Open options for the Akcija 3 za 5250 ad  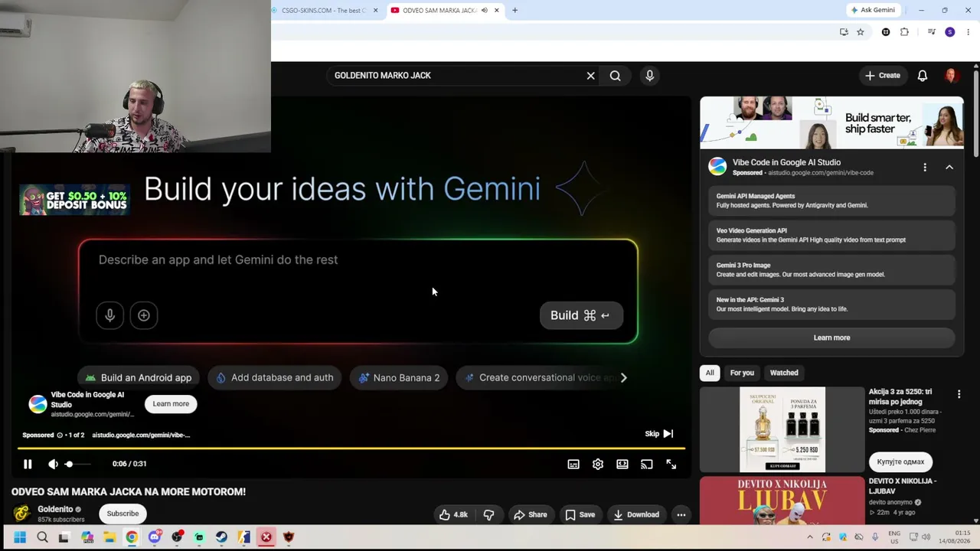point(959,394)
